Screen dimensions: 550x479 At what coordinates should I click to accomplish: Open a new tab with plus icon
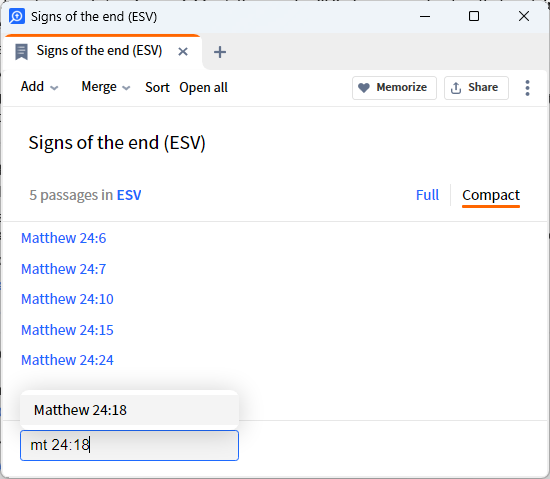220,52
